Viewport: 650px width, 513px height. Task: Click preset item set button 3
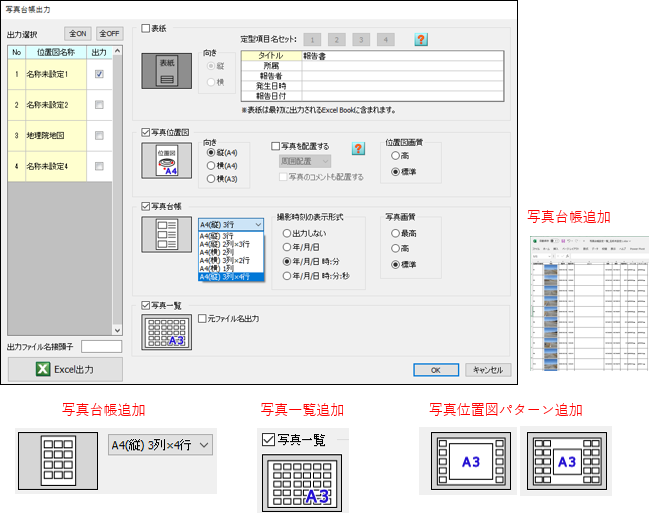click(361, 40)
